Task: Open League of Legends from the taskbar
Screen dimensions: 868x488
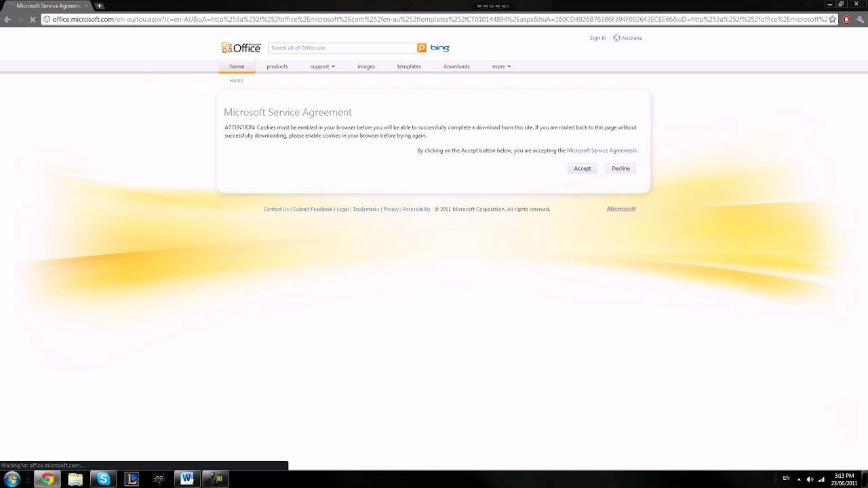Action: tap(132, 479)
